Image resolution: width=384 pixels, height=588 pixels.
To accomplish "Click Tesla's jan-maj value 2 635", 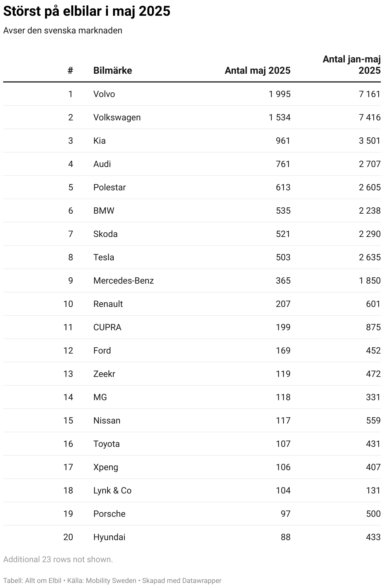I will (370, 257).
